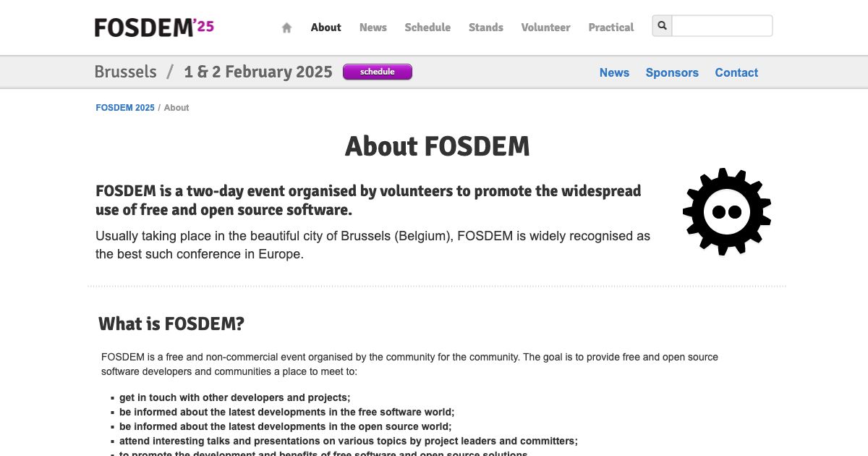Navigate to the Stands section

485,28
